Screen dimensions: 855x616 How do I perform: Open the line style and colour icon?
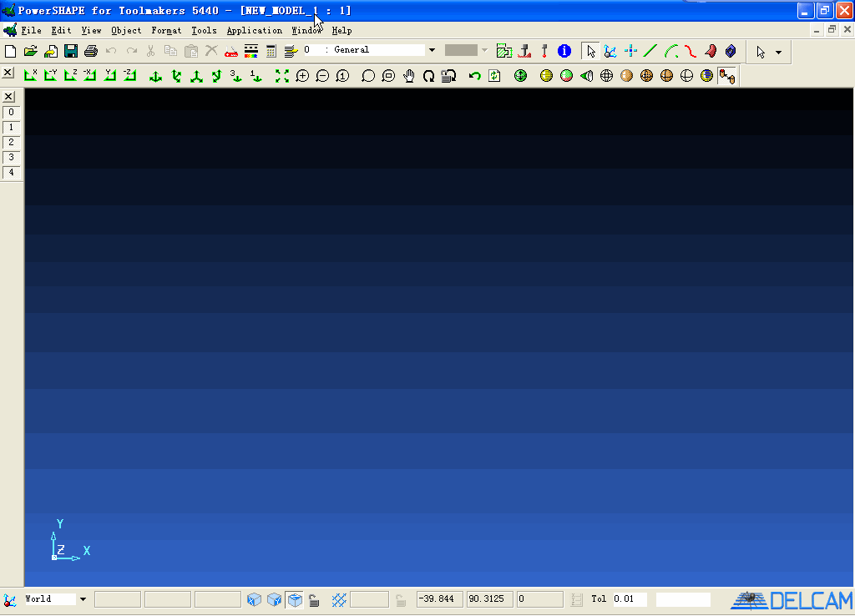tap(251, 51)
